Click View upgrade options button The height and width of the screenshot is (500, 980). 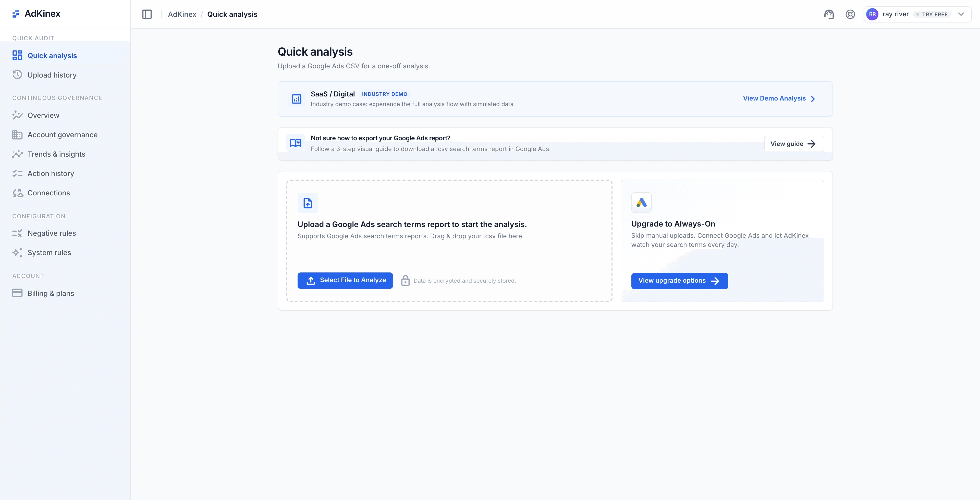tap(679, 281)
